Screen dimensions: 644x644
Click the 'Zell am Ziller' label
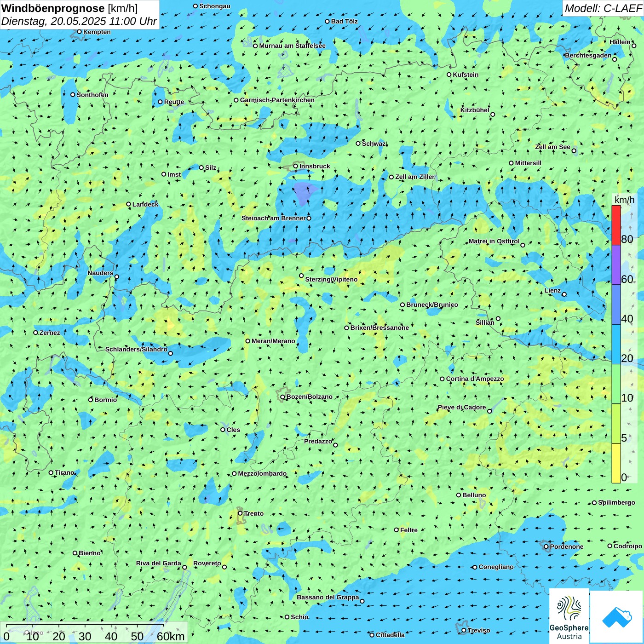(x=415, y=177)
